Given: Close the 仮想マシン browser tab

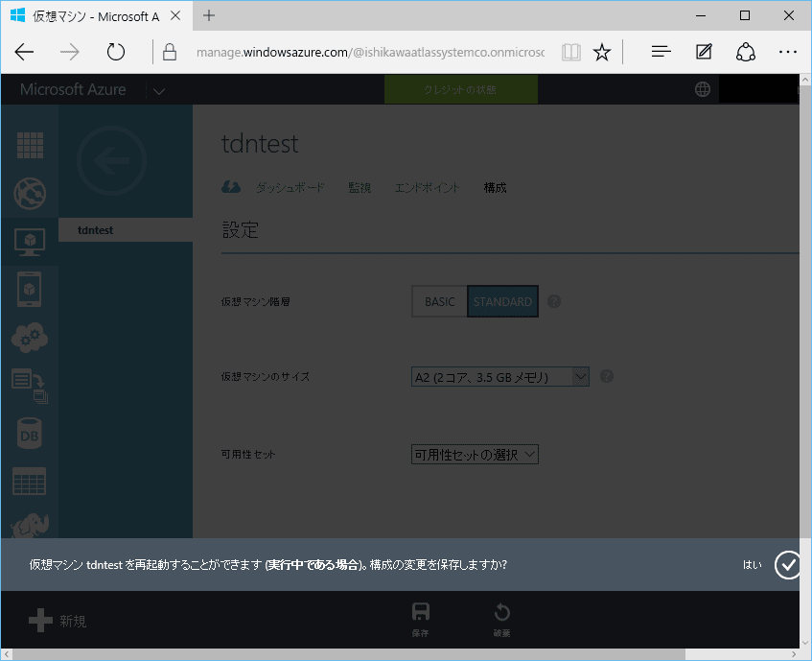Looking at the screenshot, I should pyautogui.click(x=175, y=16).
